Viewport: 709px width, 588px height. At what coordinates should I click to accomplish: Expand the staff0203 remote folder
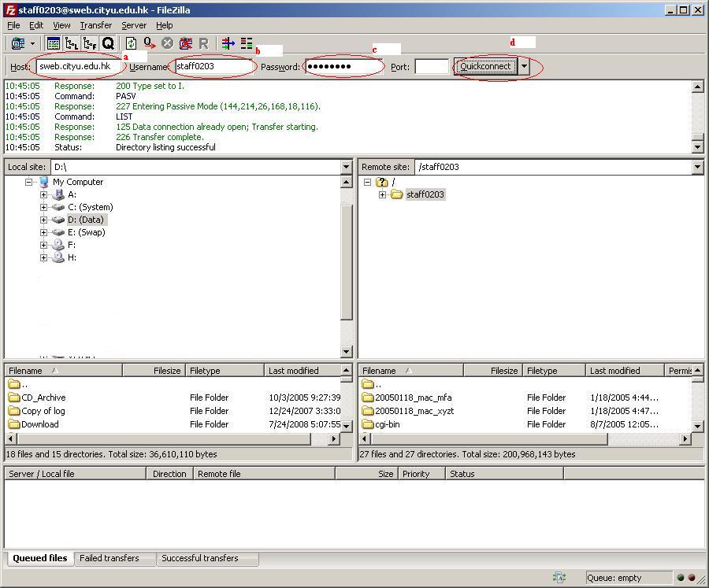[x=382, y=194]
